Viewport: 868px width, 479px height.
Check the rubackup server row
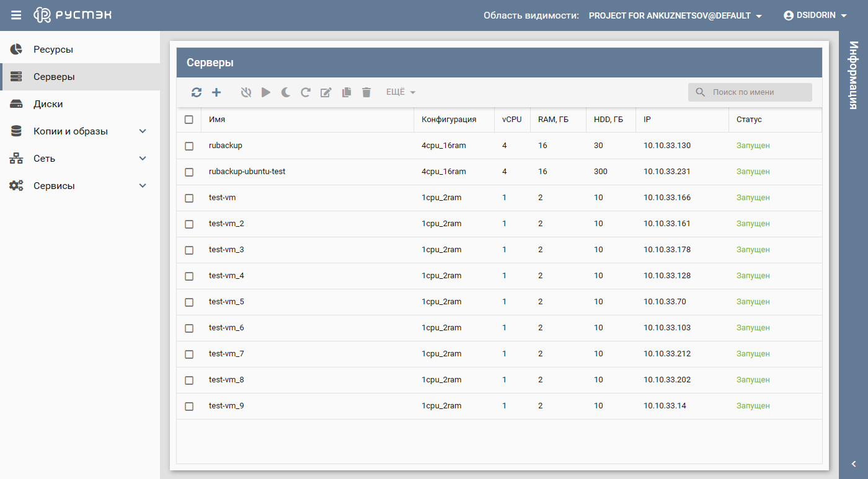point(189,146)
